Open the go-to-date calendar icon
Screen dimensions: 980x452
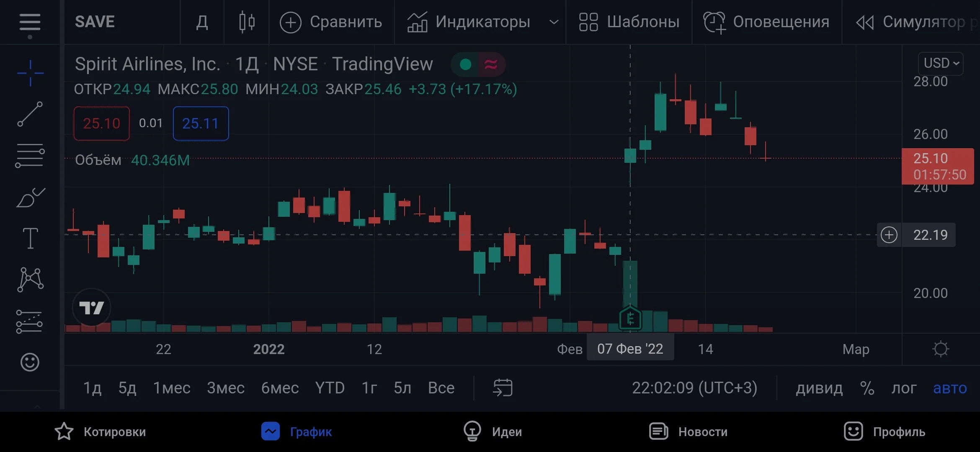(503, 388)
